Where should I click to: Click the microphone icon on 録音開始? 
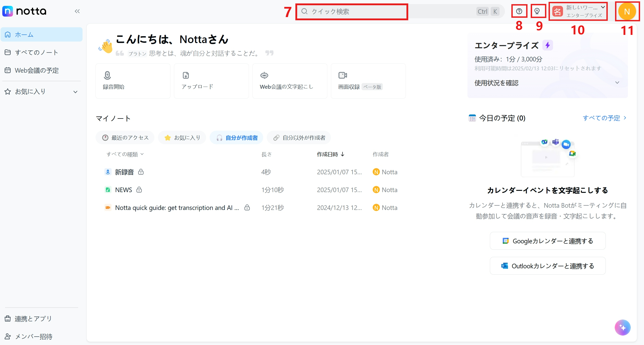pos(108,75)
